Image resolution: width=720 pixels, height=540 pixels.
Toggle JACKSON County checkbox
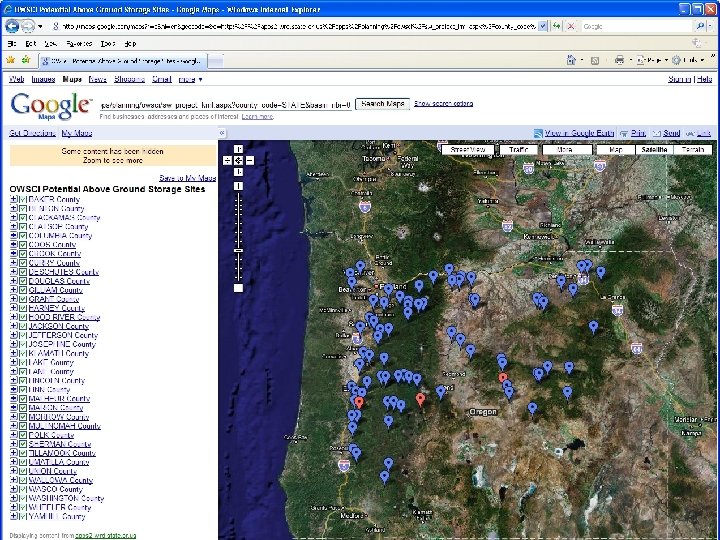pyautogui.click(x=22, y=326)
